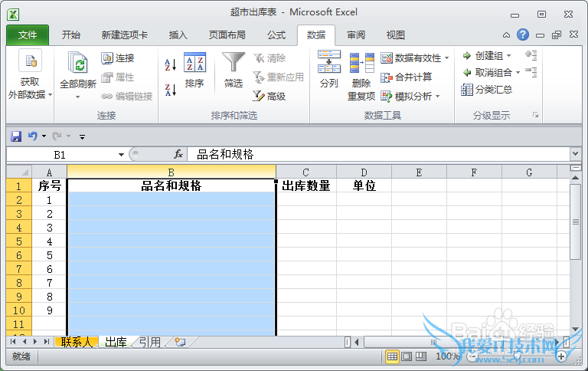Sort ascending A to Z

coord(171,64)
